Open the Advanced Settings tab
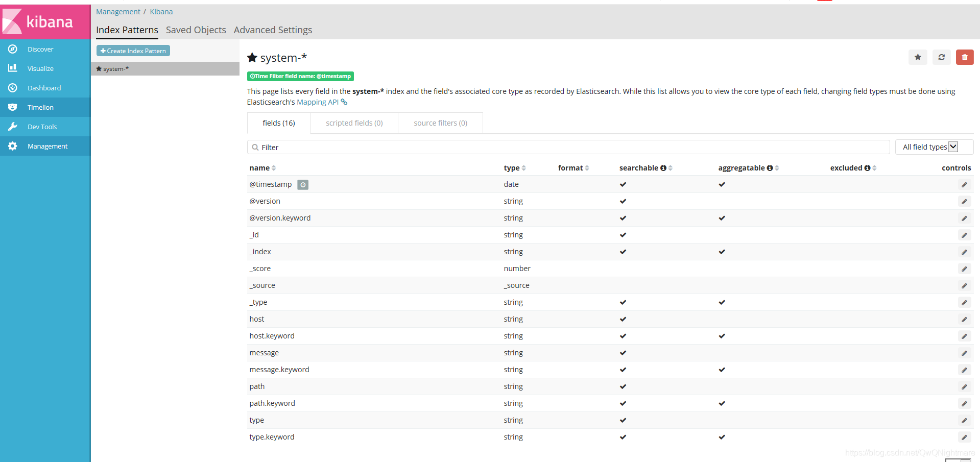The height and width of the screenshot is (462, 980). pos(273,30)
